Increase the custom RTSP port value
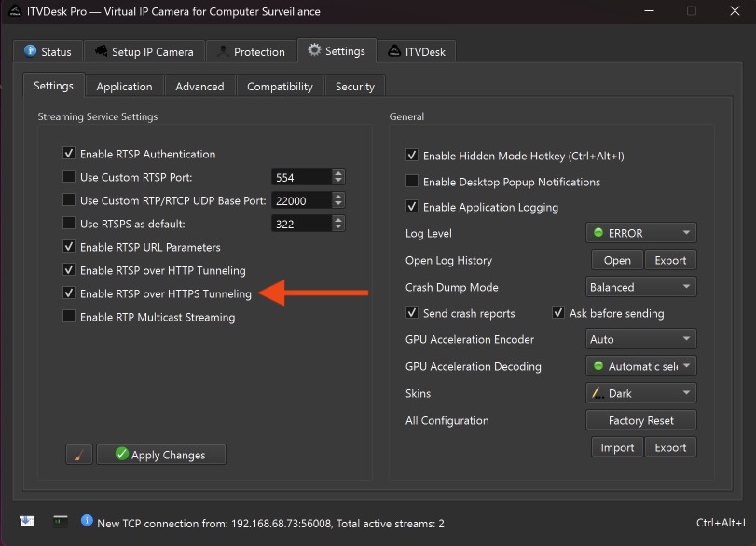This screenshot has height=546, width=756. (338, 173)
